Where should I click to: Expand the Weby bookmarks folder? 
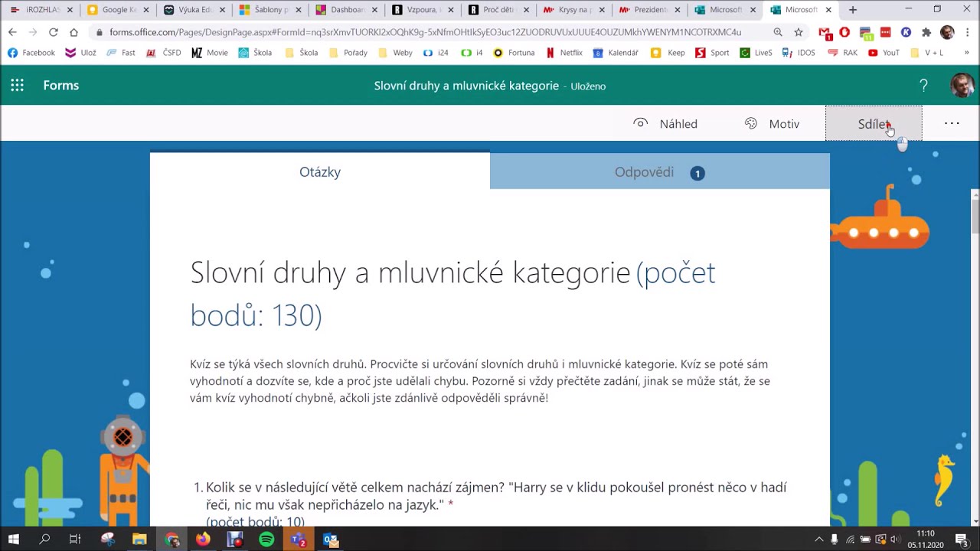point(394,53)
